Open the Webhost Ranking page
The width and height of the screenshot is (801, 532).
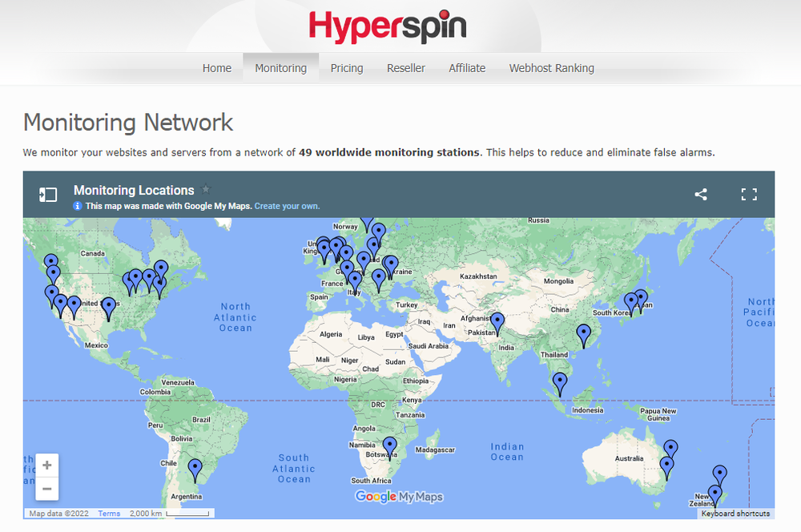coord(552,68)
